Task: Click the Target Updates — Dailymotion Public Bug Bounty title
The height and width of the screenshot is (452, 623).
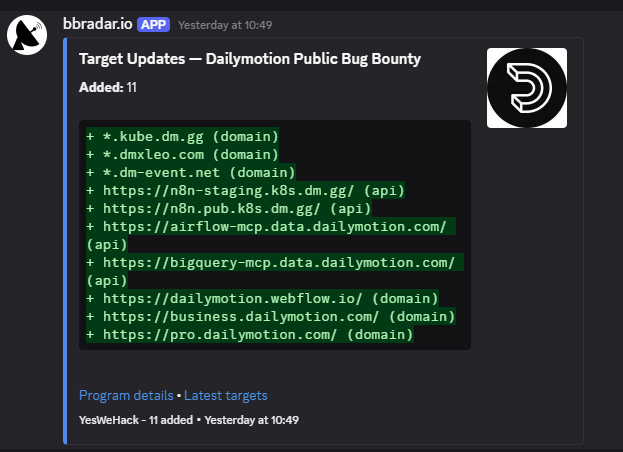Action: coord(250,59)
